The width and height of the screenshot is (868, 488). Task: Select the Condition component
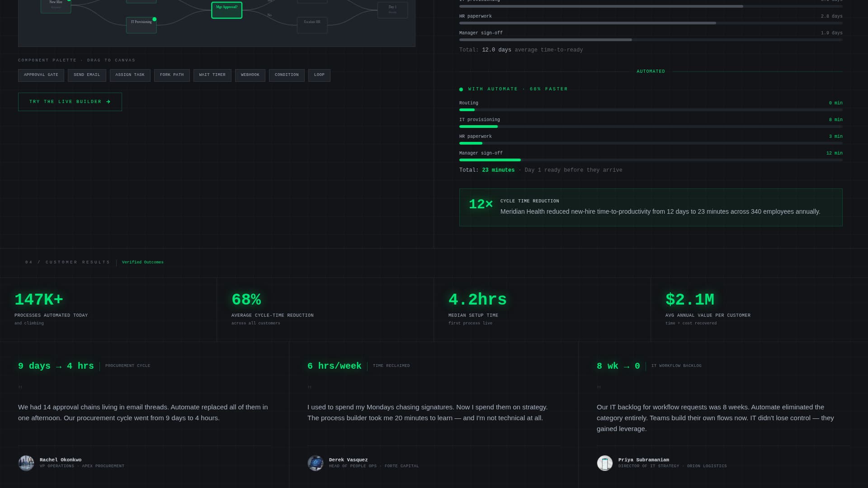287,75
